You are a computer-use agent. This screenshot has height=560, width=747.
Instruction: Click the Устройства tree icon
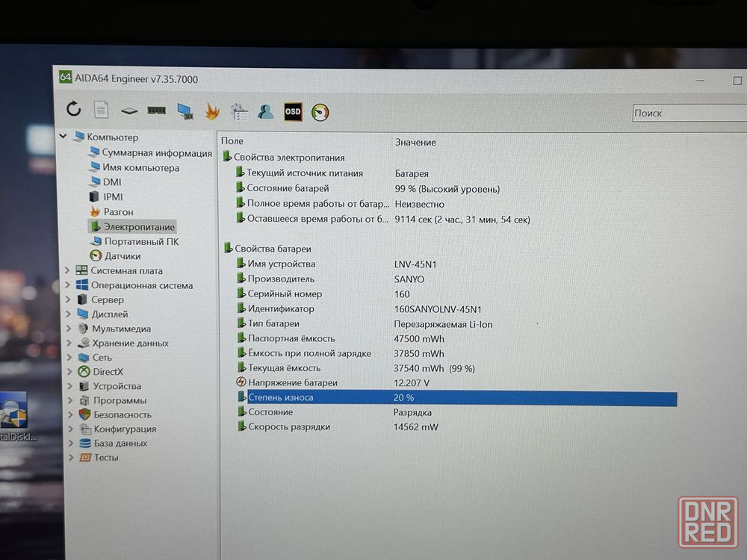click(84, 386)
